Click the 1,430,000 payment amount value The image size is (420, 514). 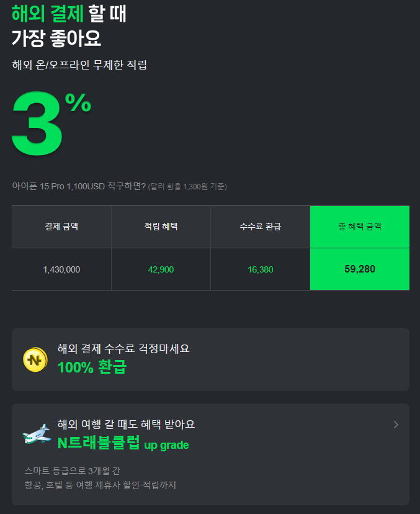coord(61,269)
